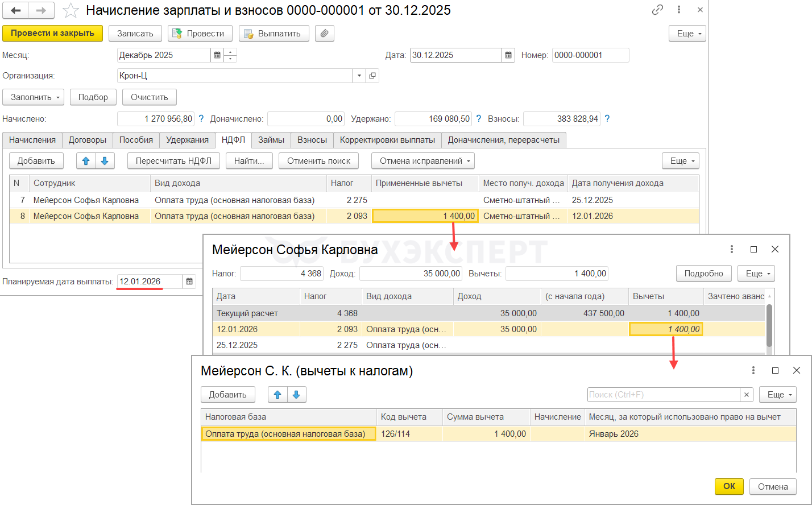
Task: Click the paperclip attachments icon
Action: tap(324, 33)
